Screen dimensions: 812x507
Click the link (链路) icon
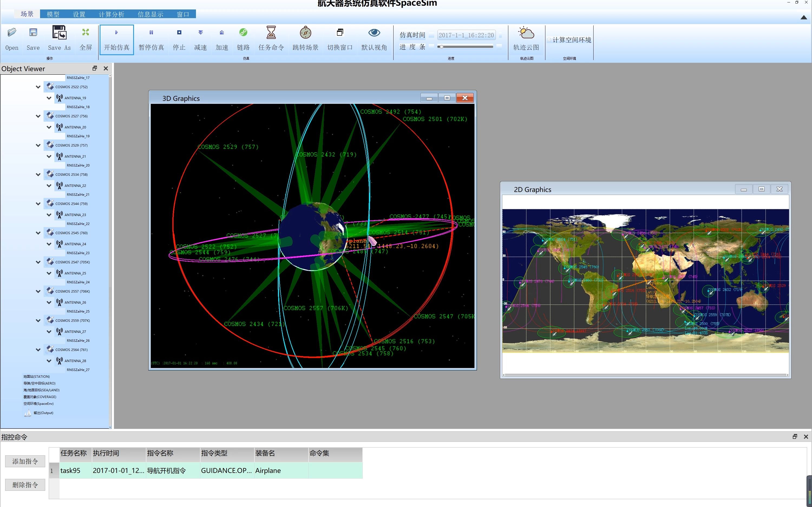coord(243,32)
